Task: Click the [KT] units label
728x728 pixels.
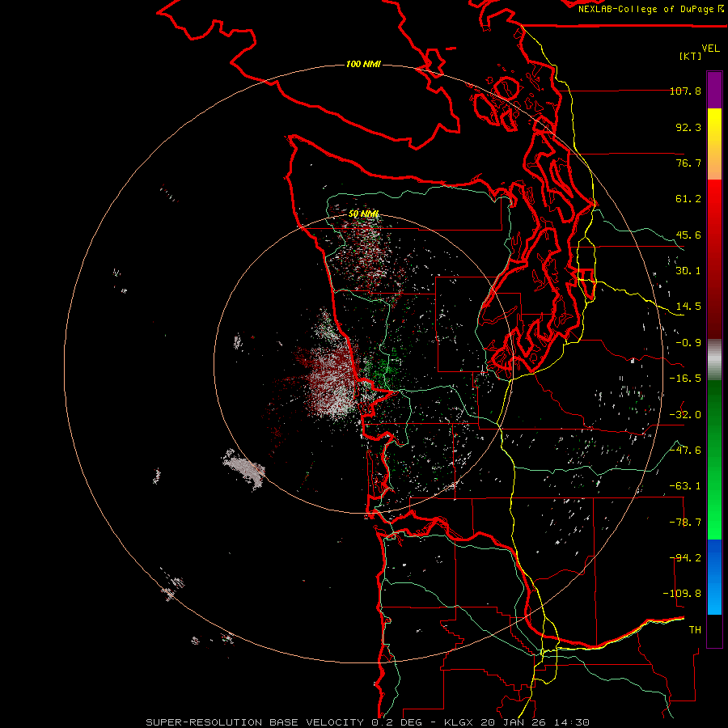Action: [690, 56]
